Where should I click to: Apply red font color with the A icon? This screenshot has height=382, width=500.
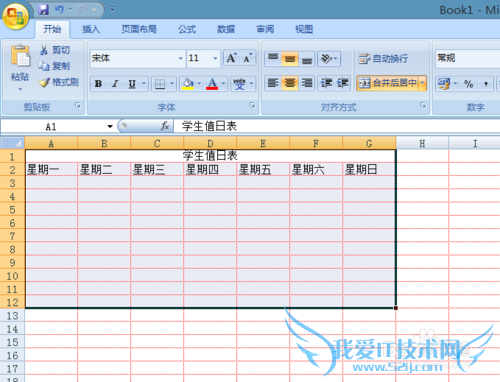212,84
